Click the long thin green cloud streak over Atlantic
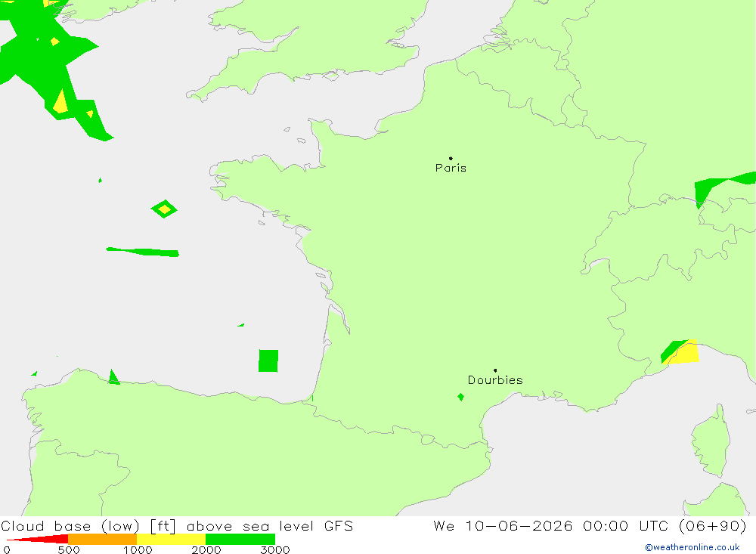Screen dimensions: 756x554 coord(143,252)
